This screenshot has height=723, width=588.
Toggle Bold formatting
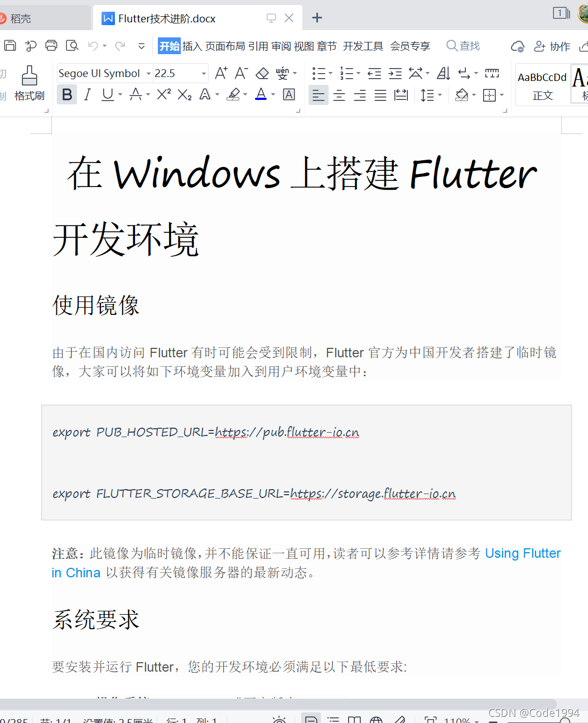pyautogui.click(x=67, y=94)
